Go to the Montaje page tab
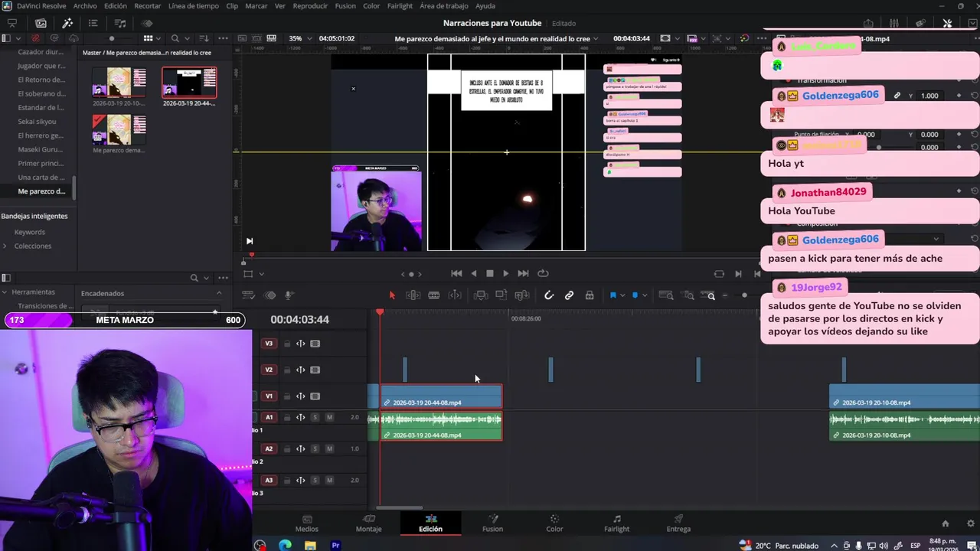 point(368,523)
